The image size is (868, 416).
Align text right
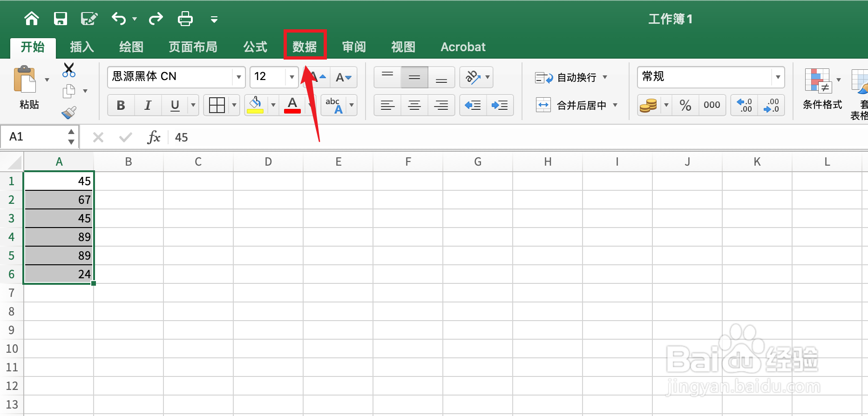coord(441,105)
